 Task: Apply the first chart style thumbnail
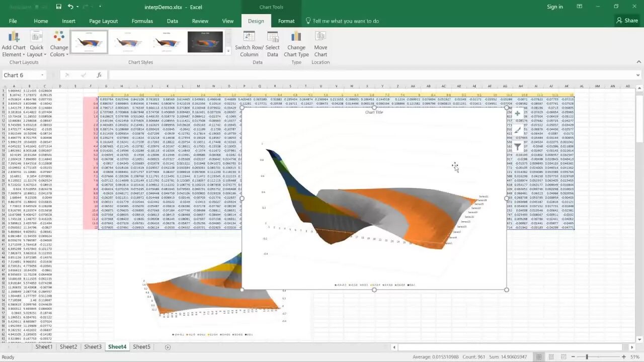click(89, 42)
